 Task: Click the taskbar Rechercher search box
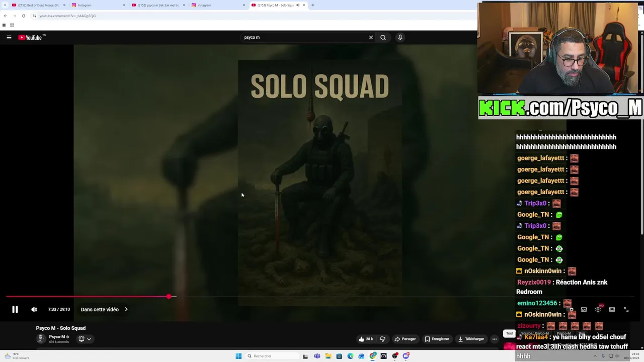(272, 356)
